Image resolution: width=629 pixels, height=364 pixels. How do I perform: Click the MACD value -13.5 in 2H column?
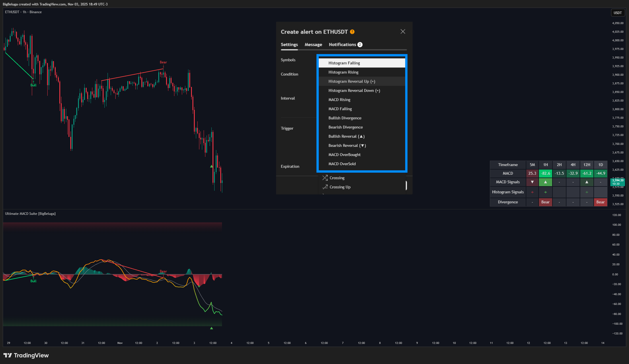pyautogui.click(x=559, y=173)
